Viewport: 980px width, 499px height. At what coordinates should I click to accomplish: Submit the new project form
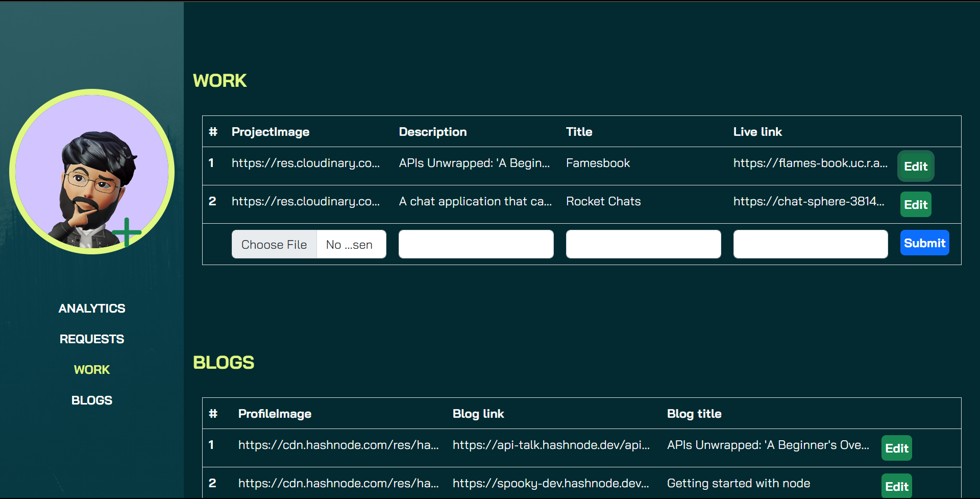(x=924, y=243)
